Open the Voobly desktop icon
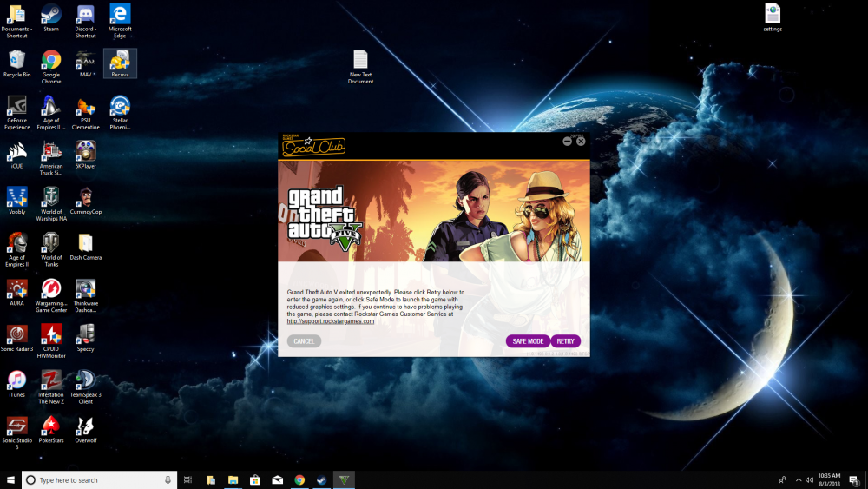Viewport: 868px width, 489px height. pos(16,201)
